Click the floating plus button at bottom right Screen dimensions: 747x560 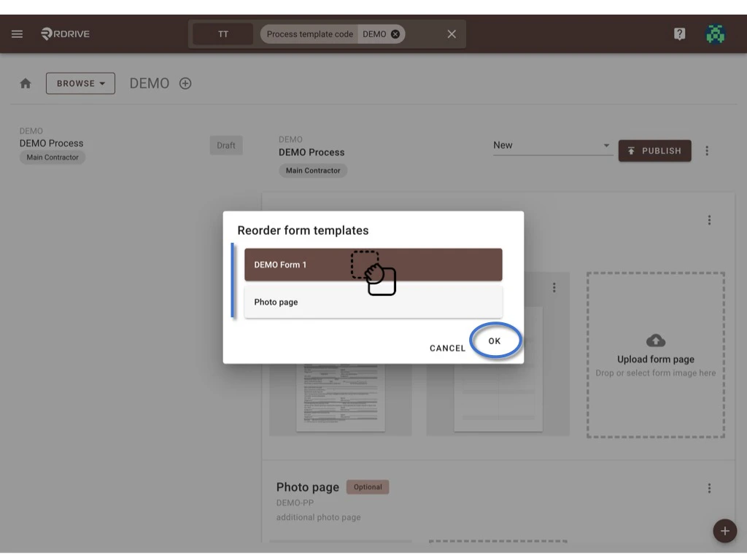pos(724,531)
